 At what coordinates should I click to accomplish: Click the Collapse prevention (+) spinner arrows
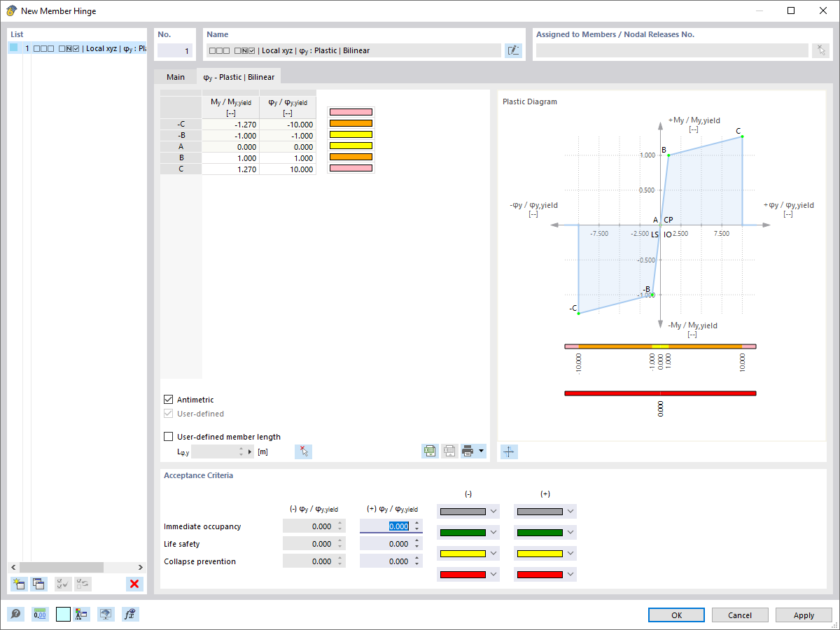pyautogui.click(x=417, y=561)
